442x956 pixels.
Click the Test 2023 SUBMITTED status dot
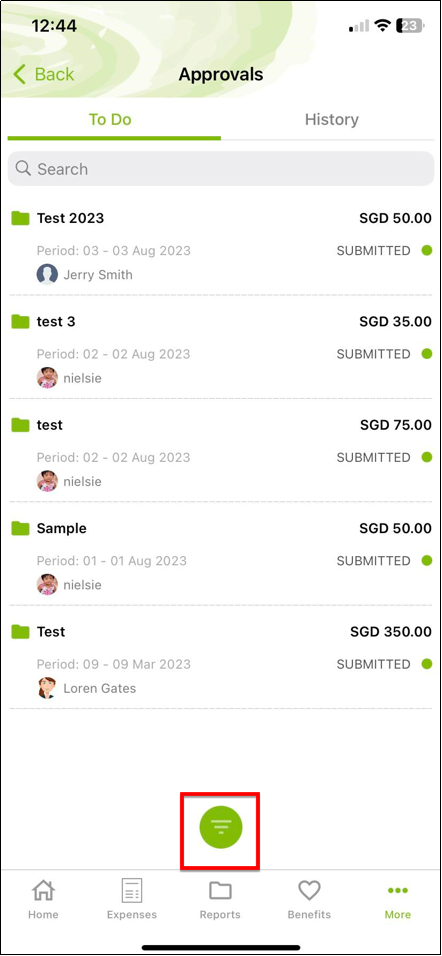(x=427, y=250)
